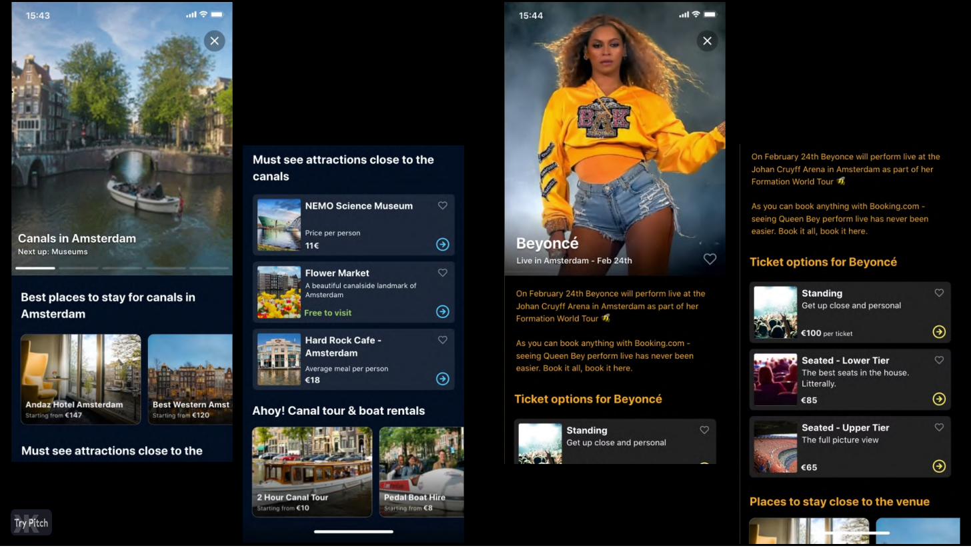Click the Flower Market tulips thumbnail

coord(279,292)
